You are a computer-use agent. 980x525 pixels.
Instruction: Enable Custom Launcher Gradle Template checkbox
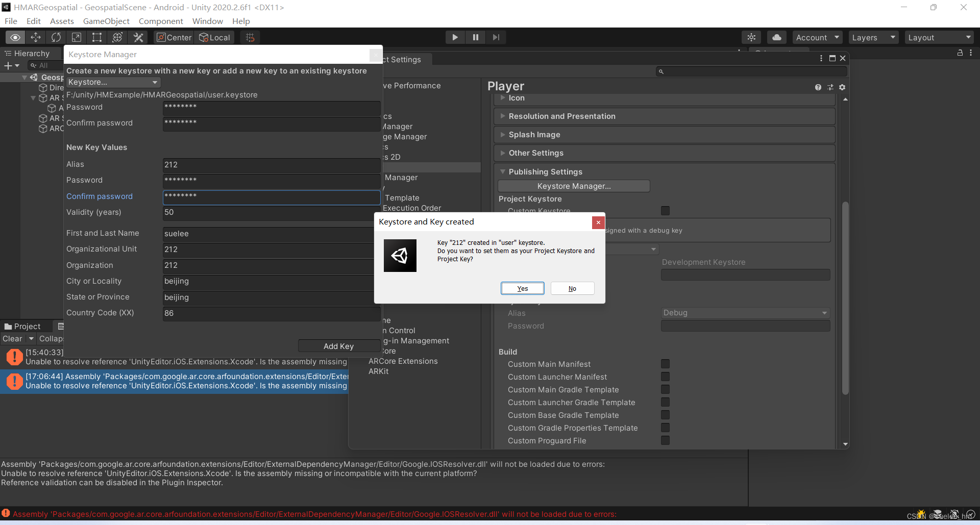[665, 402]
